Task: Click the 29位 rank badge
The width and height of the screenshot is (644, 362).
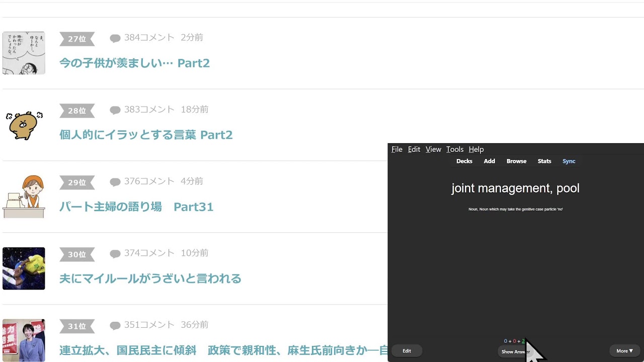Action: (x=77, y=183)
